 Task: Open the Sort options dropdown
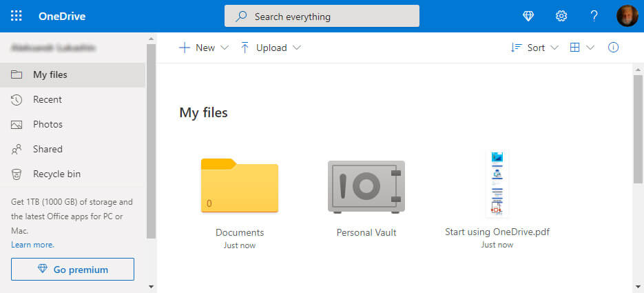click(534, 48)
